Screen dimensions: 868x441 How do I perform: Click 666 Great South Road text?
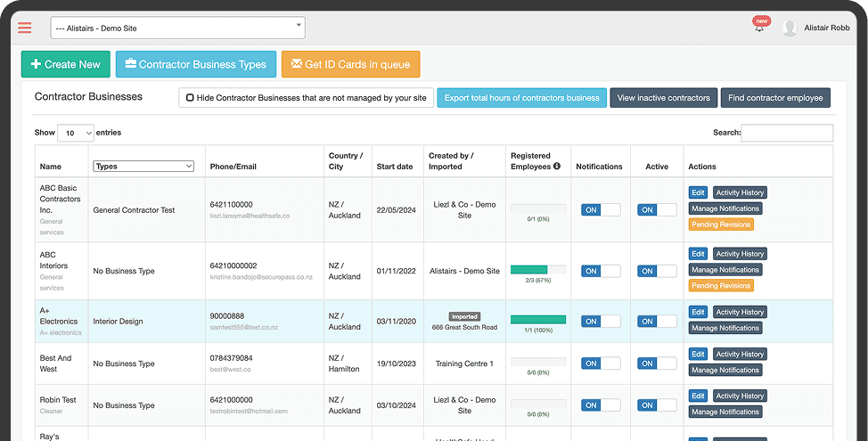click(x=464, y=328)
